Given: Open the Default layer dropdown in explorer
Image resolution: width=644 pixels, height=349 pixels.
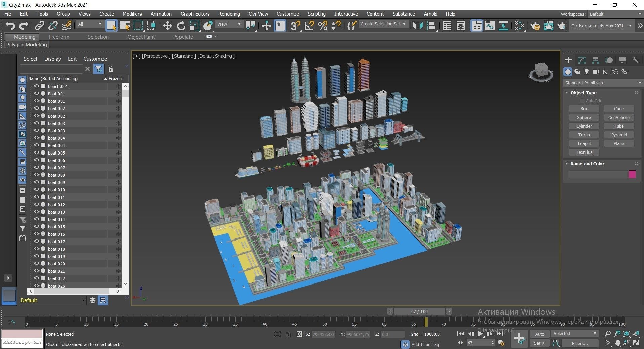Looking at the screenshot, I should point(52,300).
